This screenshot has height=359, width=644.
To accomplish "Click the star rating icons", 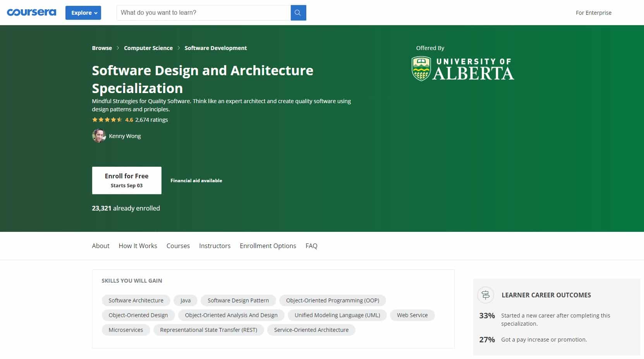I will (x=107, y=120).
